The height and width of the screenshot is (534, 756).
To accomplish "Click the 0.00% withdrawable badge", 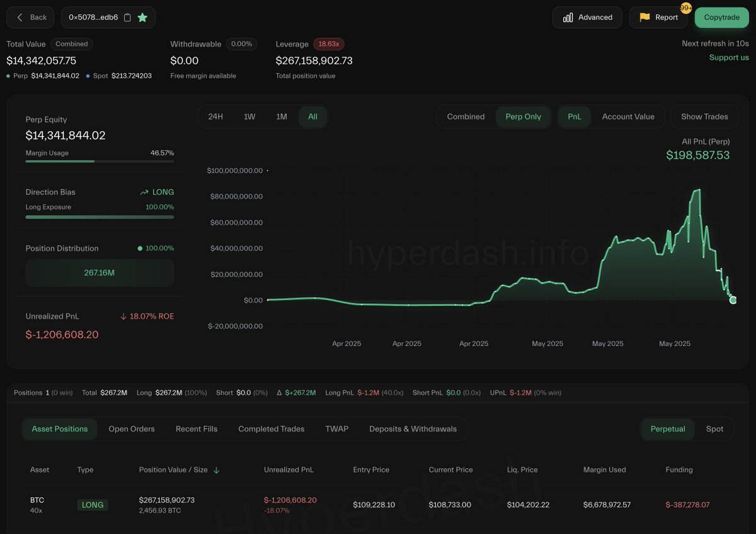I will (x=241, y=44).
